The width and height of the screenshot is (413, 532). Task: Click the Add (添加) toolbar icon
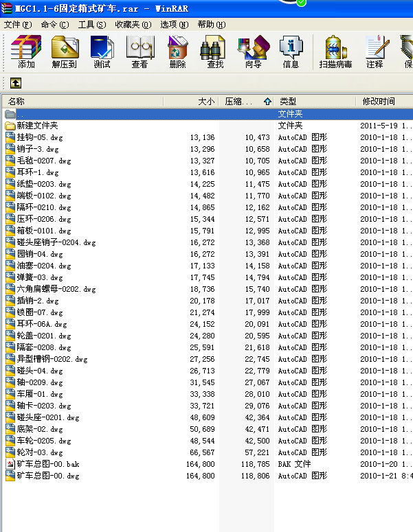coord(26,51)
